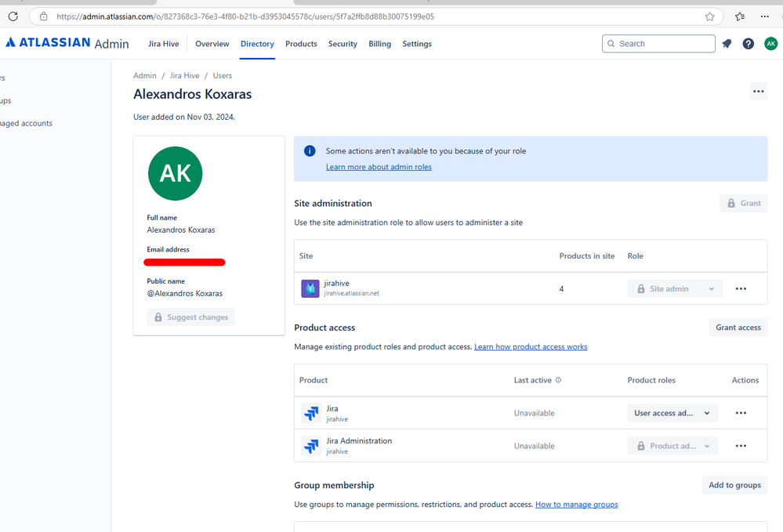
Task: Open the browser three-dot menu
Action: pyautogui.click(x=764, y=16)
